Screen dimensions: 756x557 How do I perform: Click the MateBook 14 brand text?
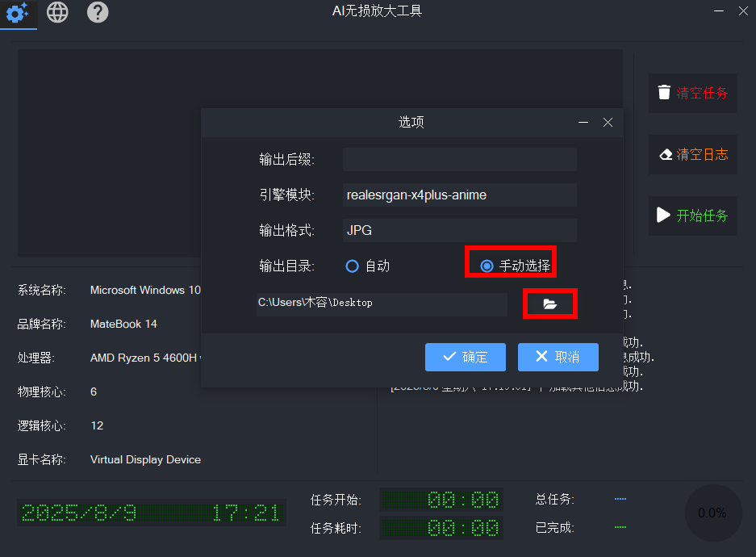[123, 324]
